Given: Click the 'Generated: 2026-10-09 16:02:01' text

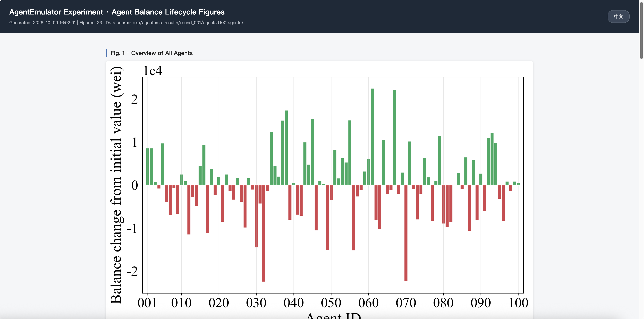Looking at the screenshot, I should click(x=42, y=23).
